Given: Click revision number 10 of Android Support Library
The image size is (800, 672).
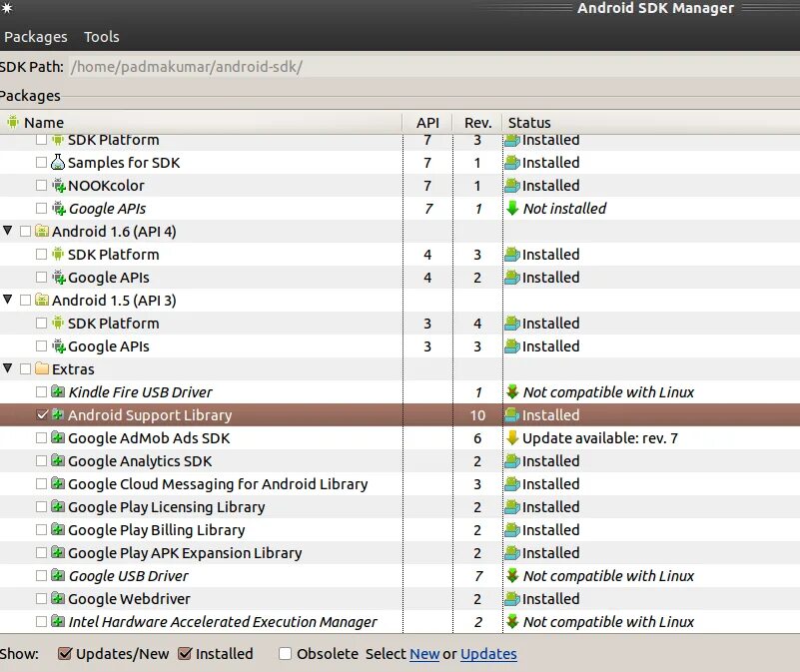Looking at the screenshot, I should click(477, 414).
